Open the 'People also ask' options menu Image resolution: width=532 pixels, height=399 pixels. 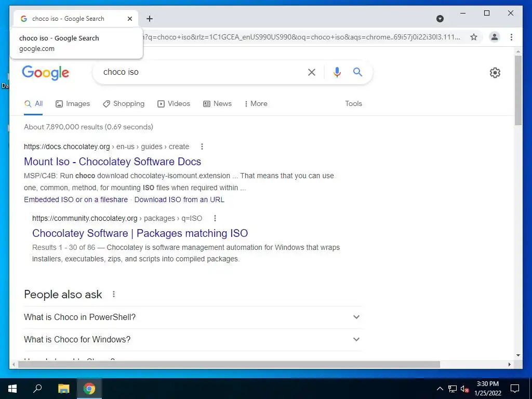[114, 294]
